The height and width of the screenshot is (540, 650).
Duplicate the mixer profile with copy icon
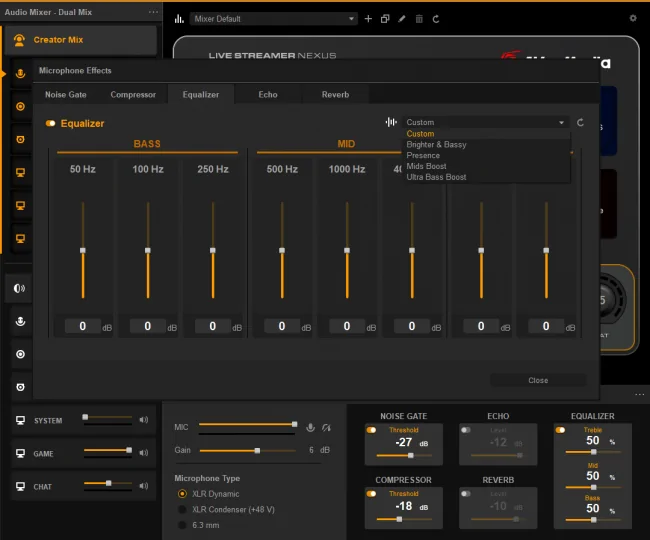point(385,19)
